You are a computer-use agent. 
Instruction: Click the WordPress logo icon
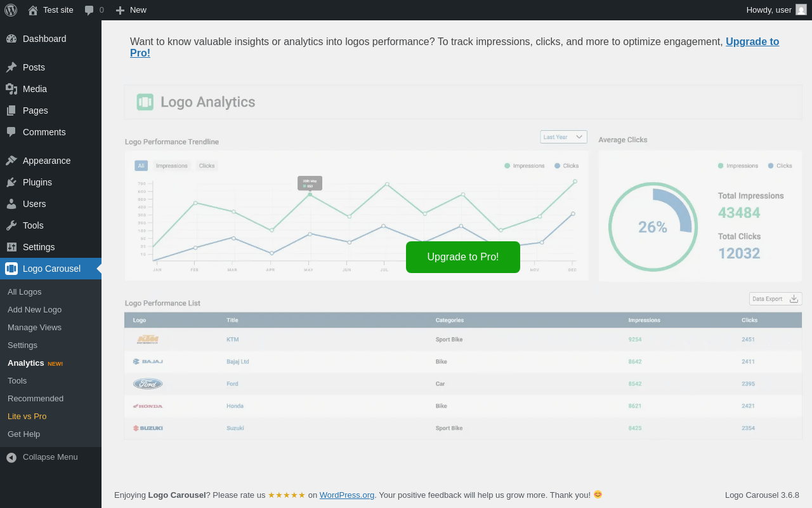tap(11, 10)
